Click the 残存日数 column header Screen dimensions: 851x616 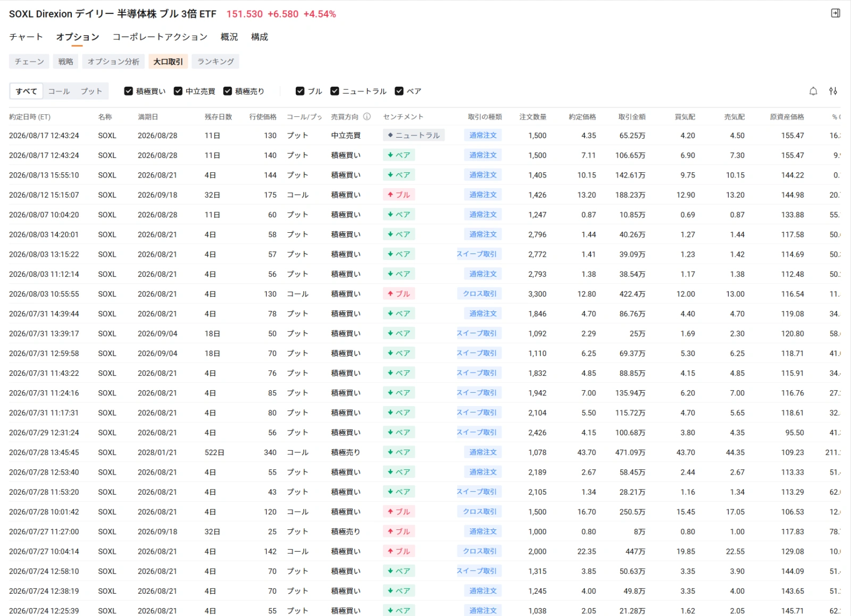point(219,117)
